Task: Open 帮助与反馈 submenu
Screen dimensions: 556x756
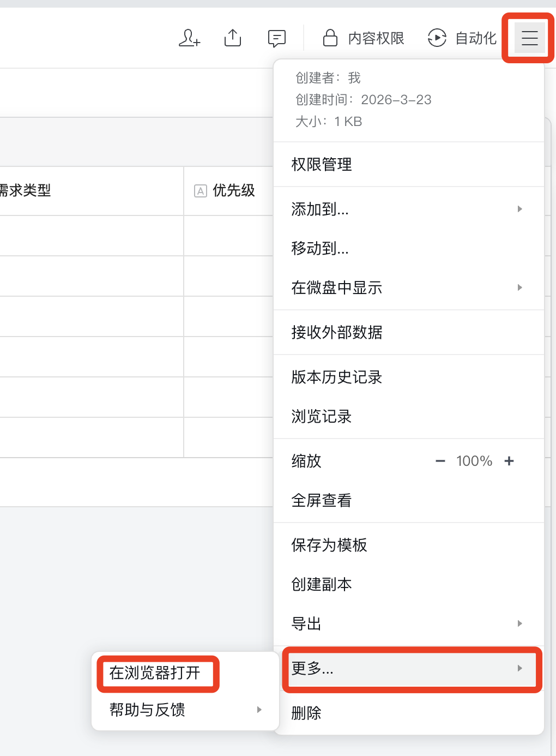Action: click(185, 710)
